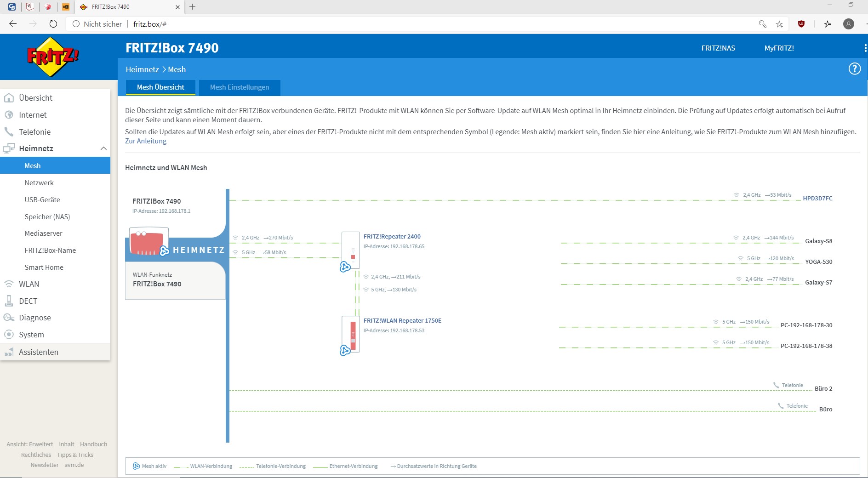This screenshot has width=868, height=478.
Task: Click the PC-192-168-178-30 device entry
Action: [x=806, y=325]
